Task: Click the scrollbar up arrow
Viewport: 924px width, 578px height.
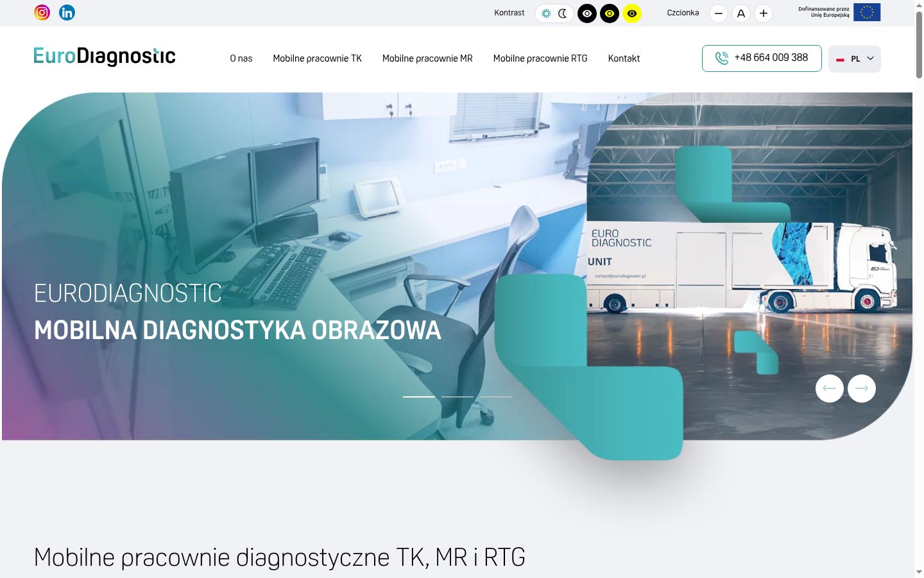Action: 919,4
